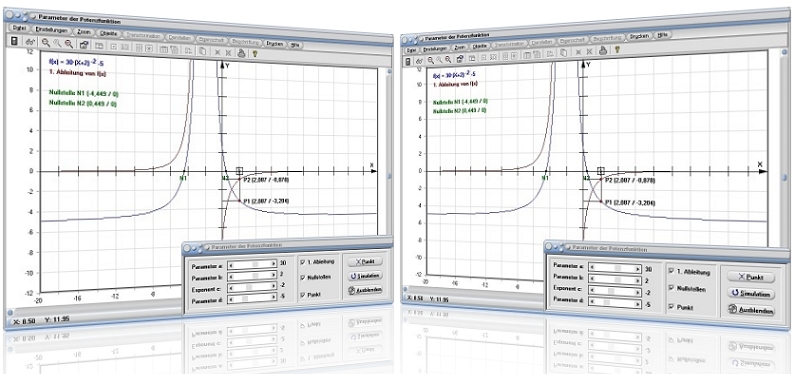Image resolution: width=794 pixels, height=374 pixels.
Task: Click printer icon in left window toolbar
Action: click(241, 52)
